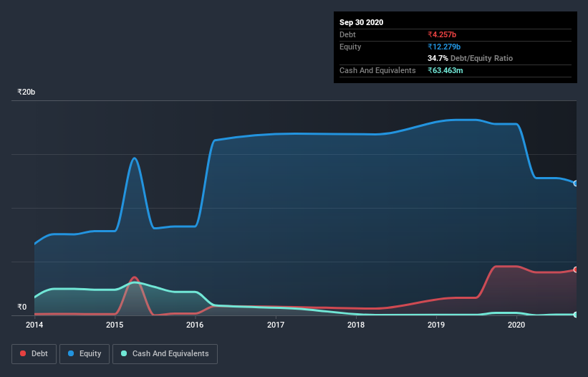The width and height of the screenshot is (588, 377).
Task: Click the 2015 equity spike peak
Action: 134,158
